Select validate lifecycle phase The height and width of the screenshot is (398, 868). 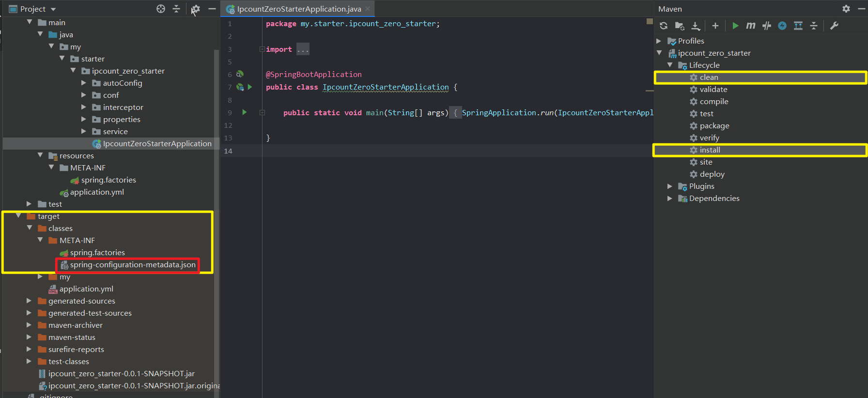pos(713,90)
